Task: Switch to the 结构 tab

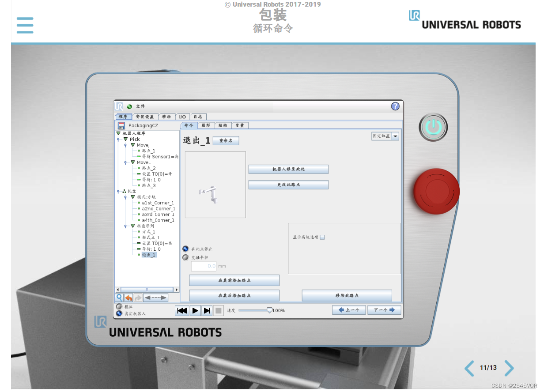Action: click(x=223, y=125)
